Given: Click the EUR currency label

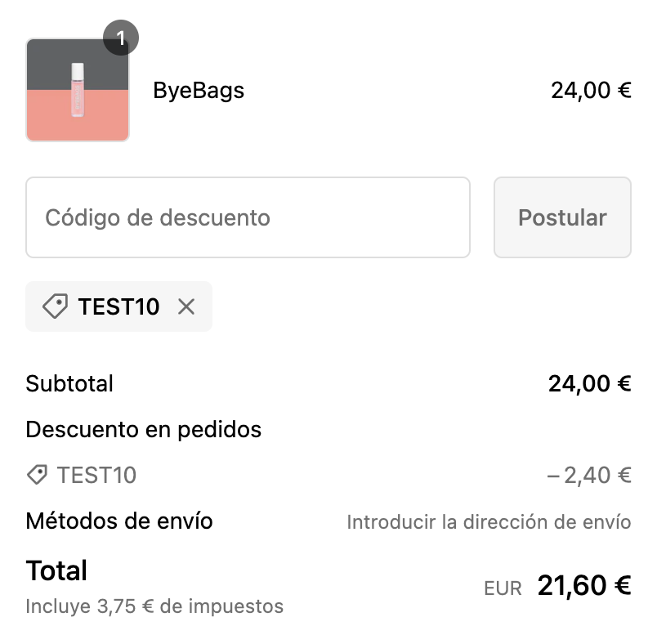Looking at the screenshot, I should coord(503,588).
